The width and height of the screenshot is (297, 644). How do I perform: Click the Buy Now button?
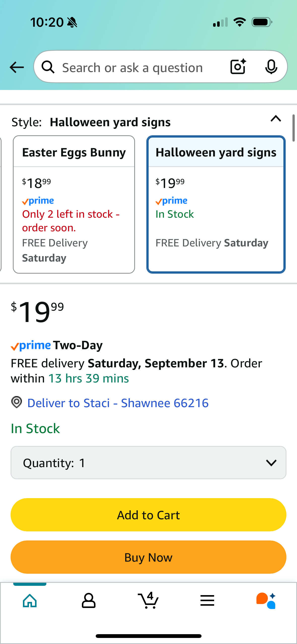(x=148, y=557)
